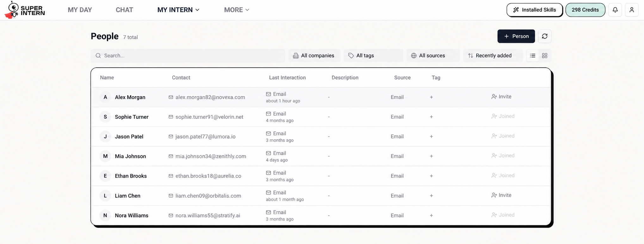The image size is (644, 244).
Task: Click the '7 total' count label
Action: click(130, 37)
